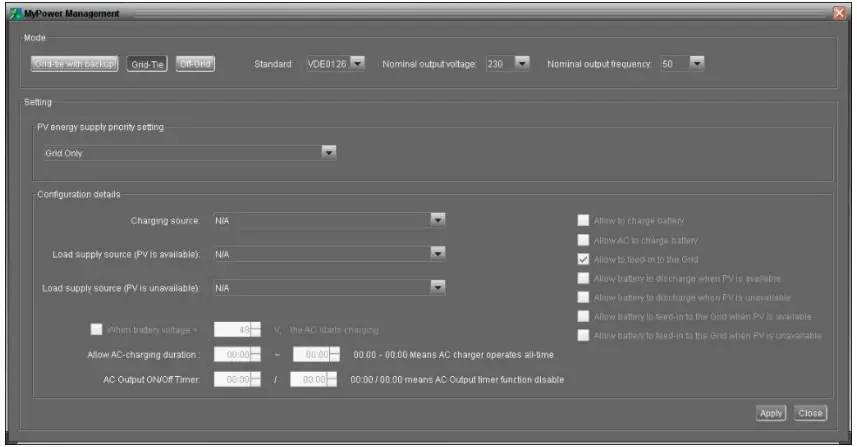Click AC Output timer Off time field

[x=308, y=379]
